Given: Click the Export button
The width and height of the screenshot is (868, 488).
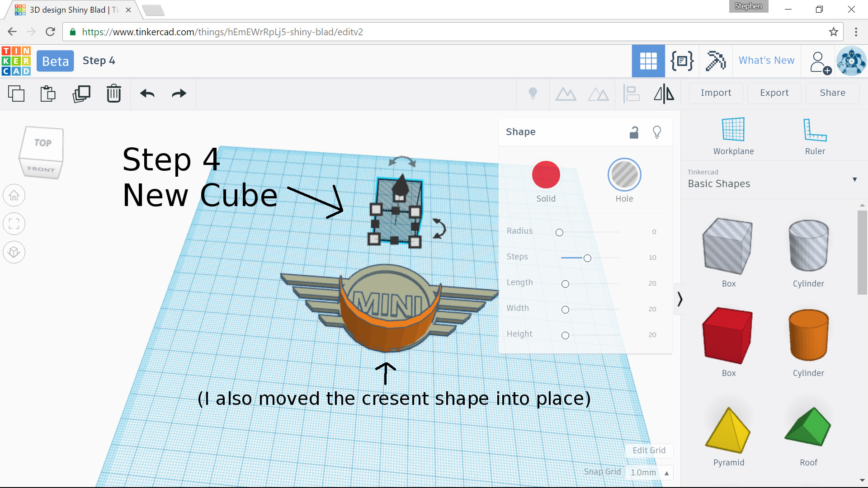Looking at the screenshot, I should coord(774,93).
